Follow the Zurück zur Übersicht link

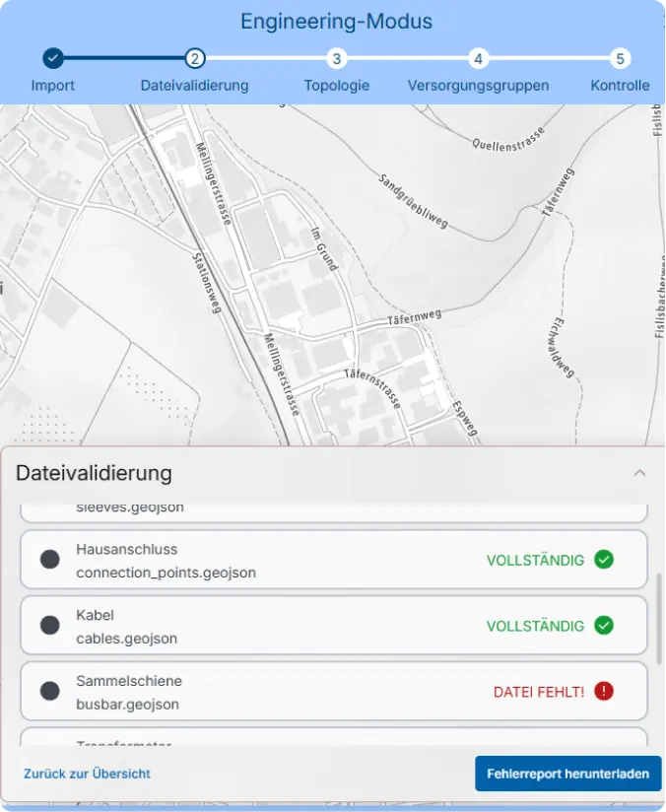[87, 774]
